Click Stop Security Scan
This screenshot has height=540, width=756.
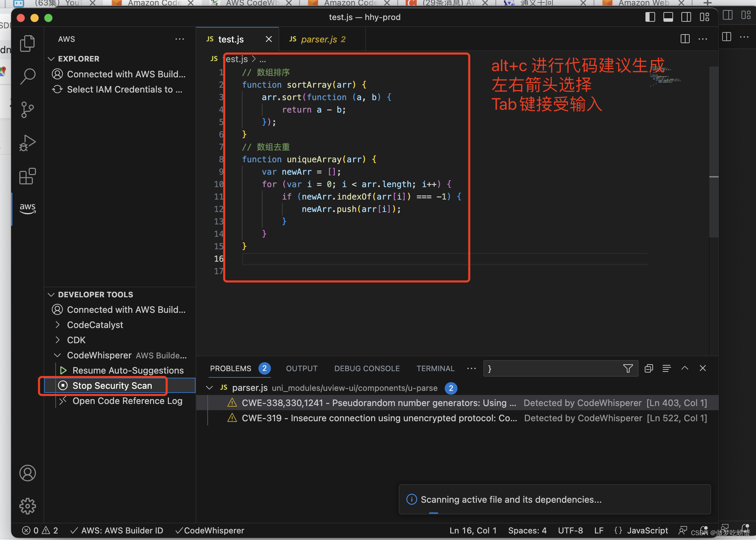(x=111, y=385)
